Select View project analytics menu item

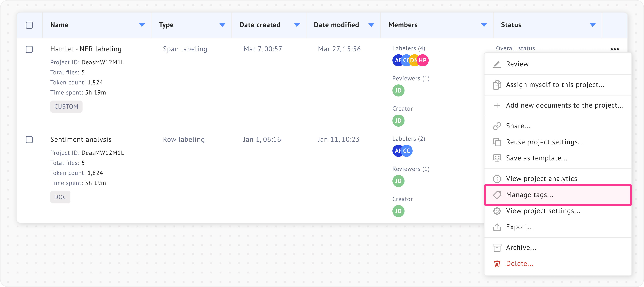click(x=541, y=179)
